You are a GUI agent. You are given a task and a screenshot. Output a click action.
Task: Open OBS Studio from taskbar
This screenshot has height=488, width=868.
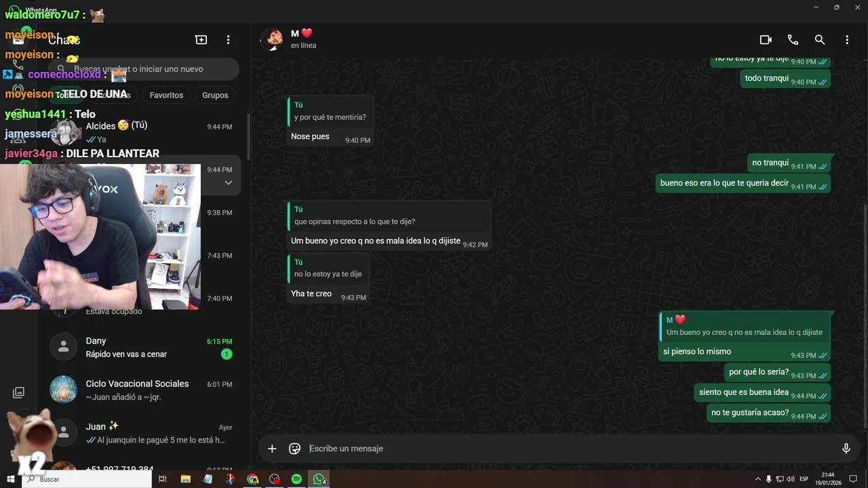pyautogui.click(x=275, y=479)
